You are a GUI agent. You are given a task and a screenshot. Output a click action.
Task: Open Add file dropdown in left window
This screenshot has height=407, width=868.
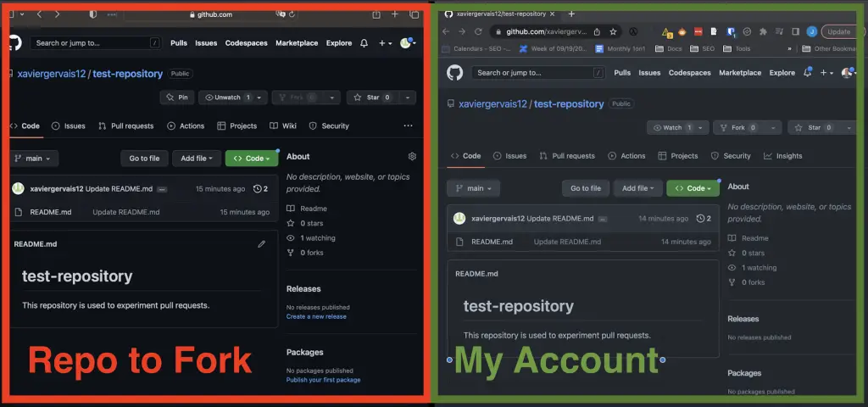(x=197, y=159)
